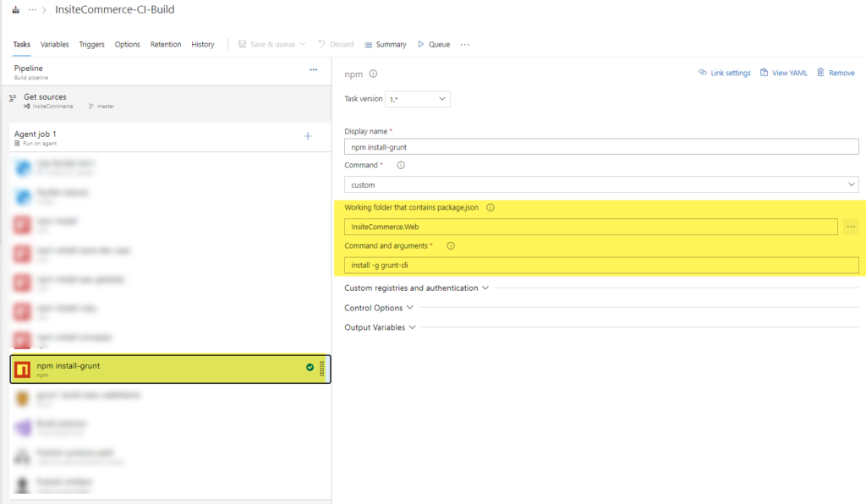
Task: Click the npm icon of the install-grunt task
Action: tap(22, 370)
